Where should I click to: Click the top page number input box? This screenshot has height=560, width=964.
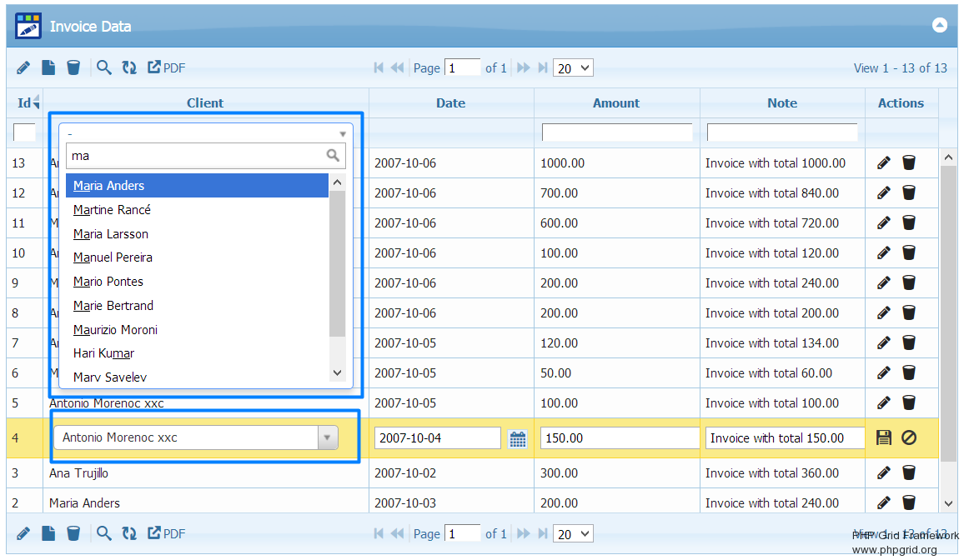click(463, 68)
